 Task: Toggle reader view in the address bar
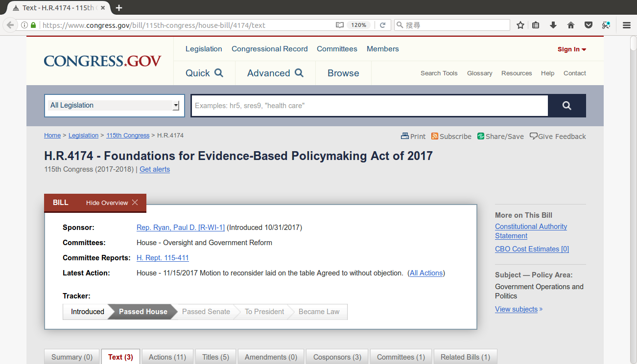[x=340, y=25]
